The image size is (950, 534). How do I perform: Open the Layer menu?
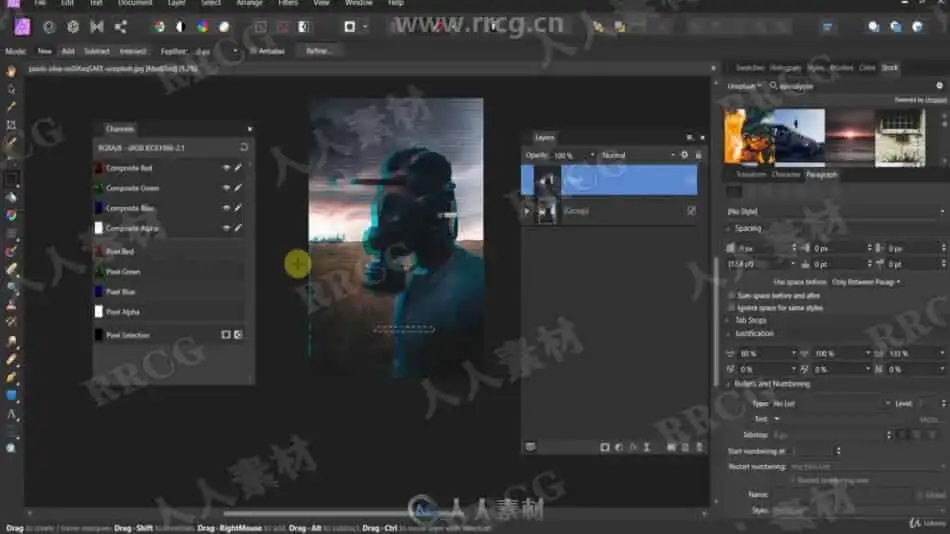pyautogui.click(x=176, y=3)
